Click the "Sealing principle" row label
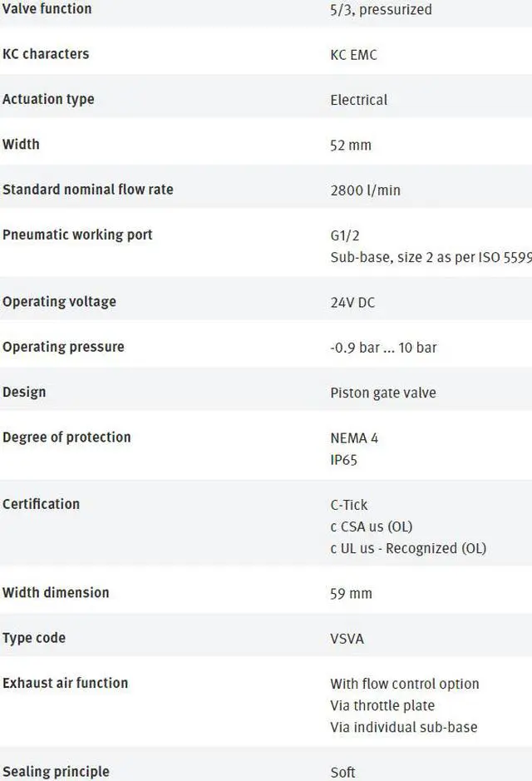The width and height of the screenshot is (532, 781). click(56, 771)
